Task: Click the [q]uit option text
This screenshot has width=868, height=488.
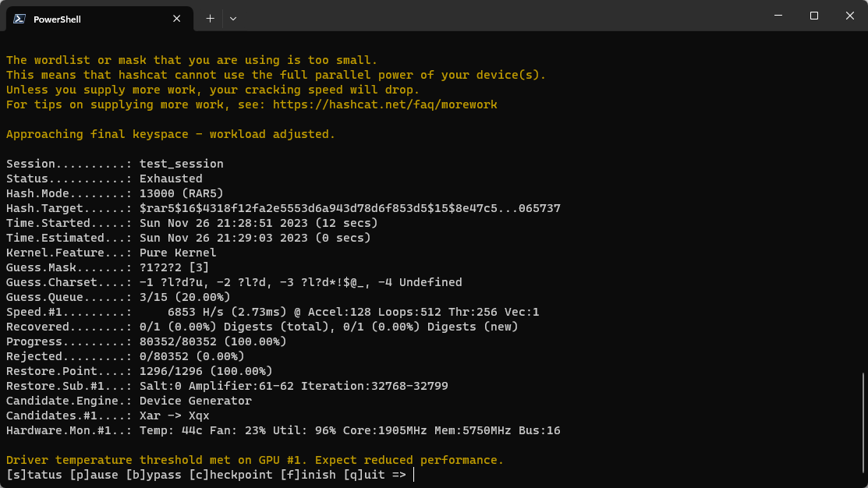Action: (x=364, y=475)
